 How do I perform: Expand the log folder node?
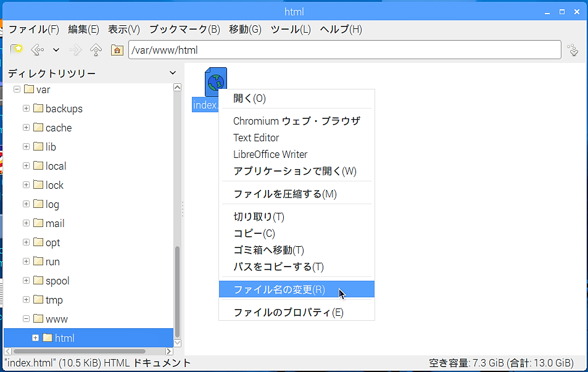[26, 204]
